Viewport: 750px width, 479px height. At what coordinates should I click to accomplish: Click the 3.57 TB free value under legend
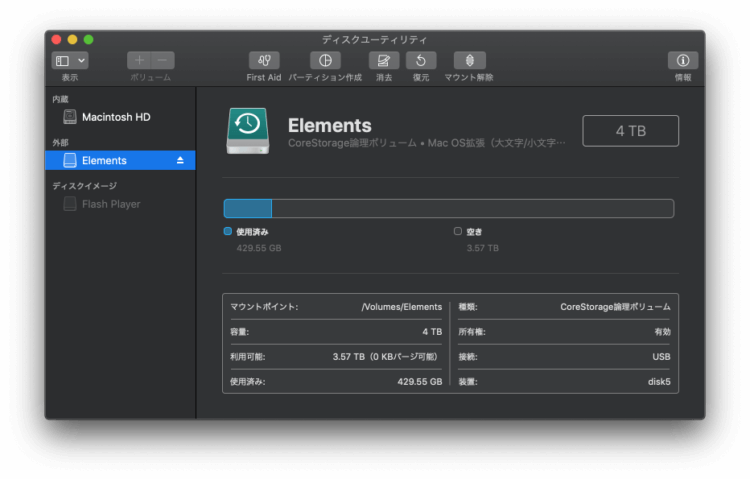(483, 248)
